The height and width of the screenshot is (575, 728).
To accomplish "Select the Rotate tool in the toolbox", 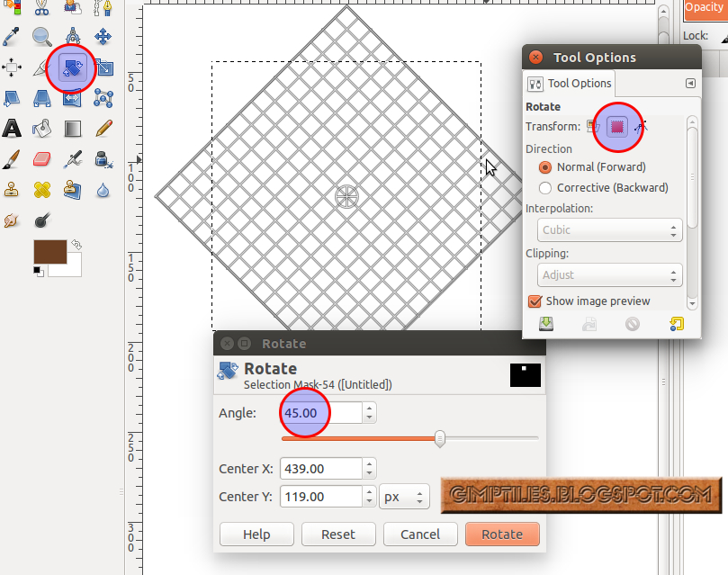I will click(x=71, y=68).
